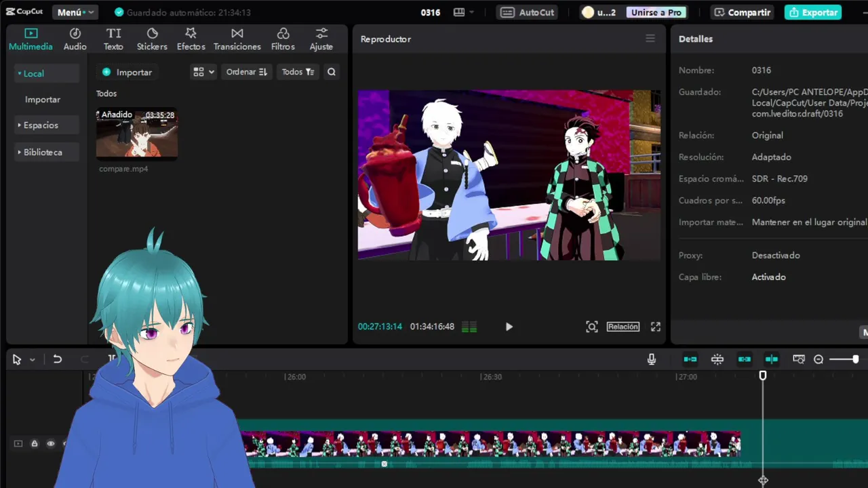This screenshot has width=868, height=488.
Task: Click the snapshot focus icon in player
Action: pos(592,327)
